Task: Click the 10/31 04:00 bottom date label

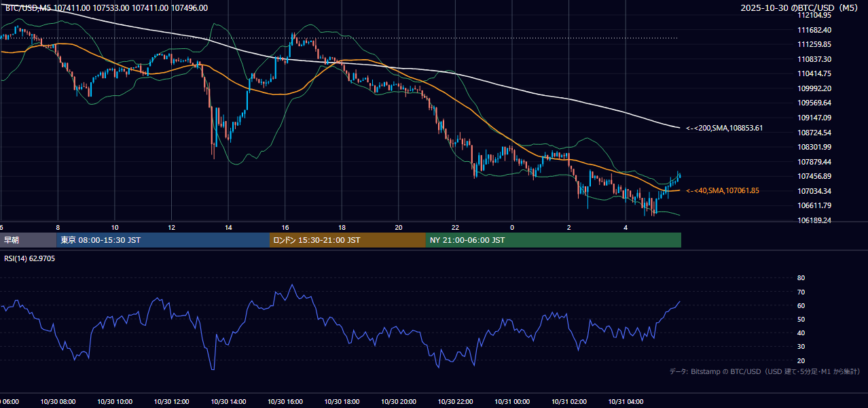Action: coord(626,402)
